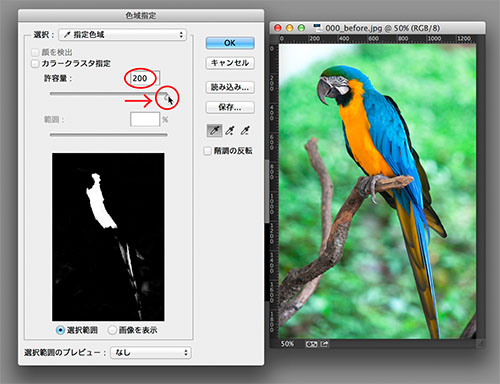Click the horizontal ruler of the document window

click(377, 39)
